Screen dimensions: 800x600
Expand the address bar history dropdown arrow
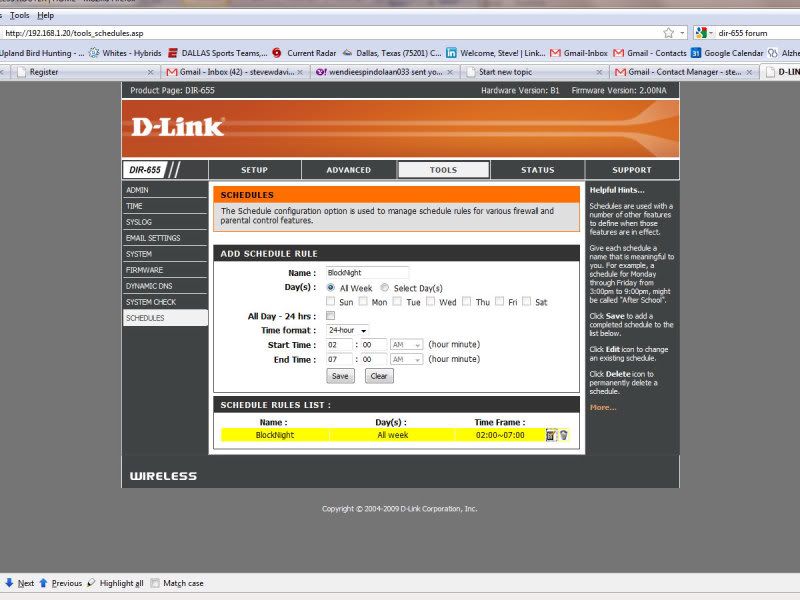click(x=683, y=33)
